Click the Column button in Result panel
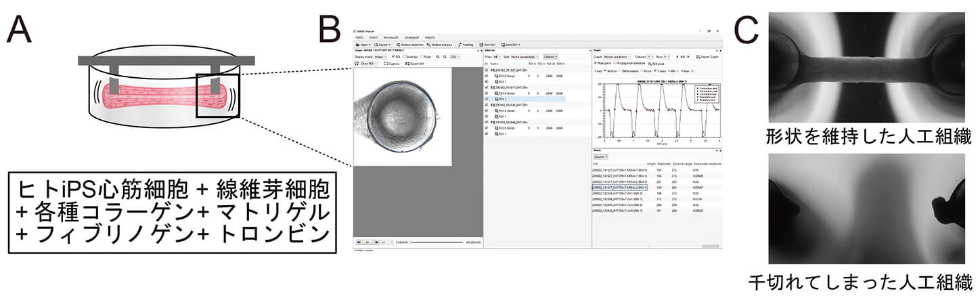980x302 pixels. tap(600, 156)
